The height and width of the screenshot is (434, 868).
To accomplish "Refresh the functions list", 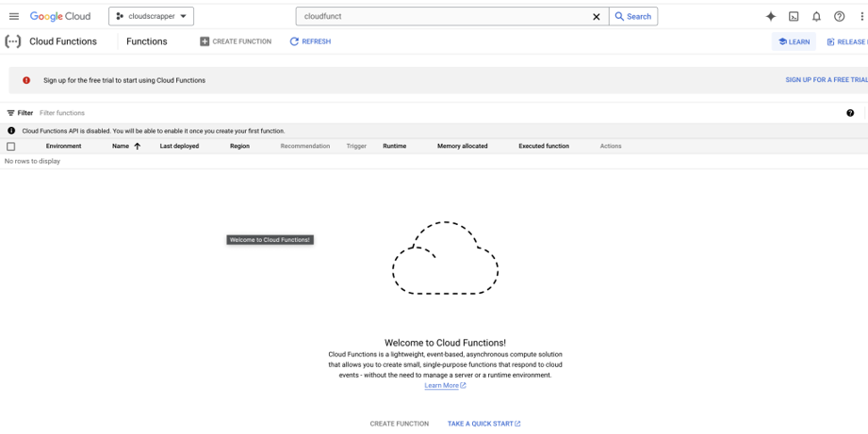I will coord(311,41).
